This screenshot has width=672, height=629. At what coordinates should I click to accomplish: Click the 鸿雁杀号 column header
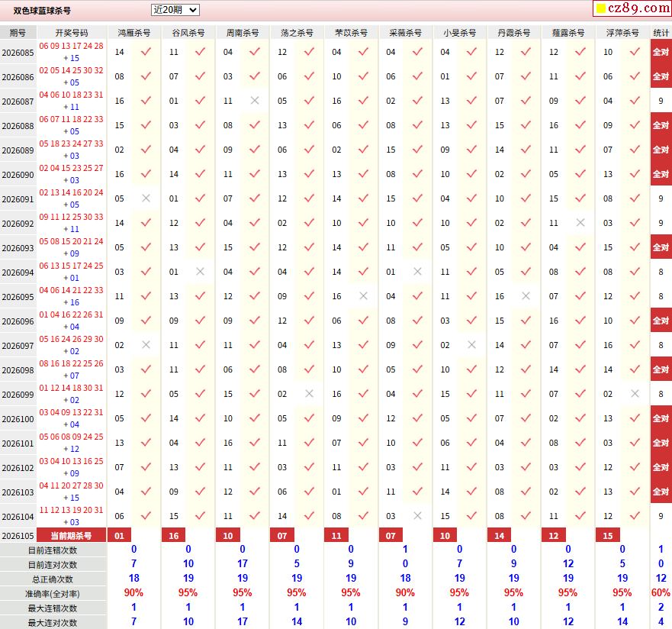tap(133, 33)
